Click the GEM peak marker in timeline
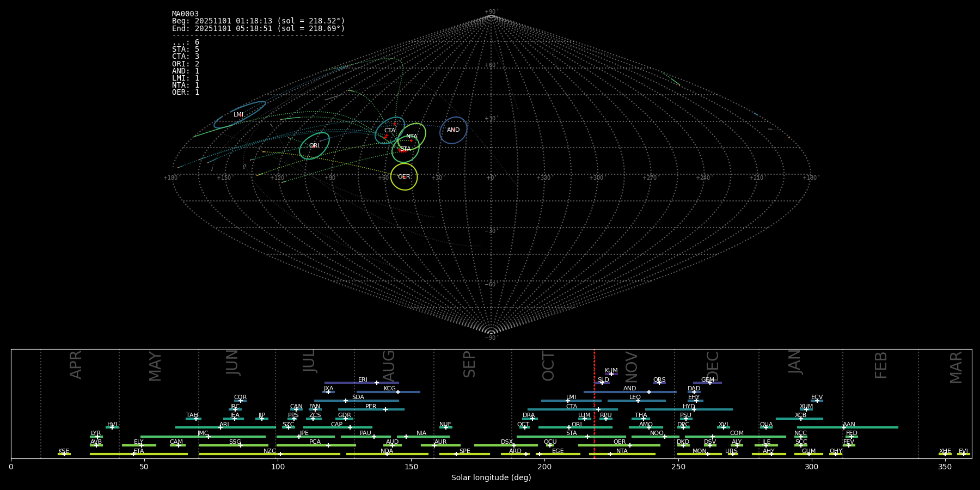This screenshot has width=980, height=490. tap(709, 383)
